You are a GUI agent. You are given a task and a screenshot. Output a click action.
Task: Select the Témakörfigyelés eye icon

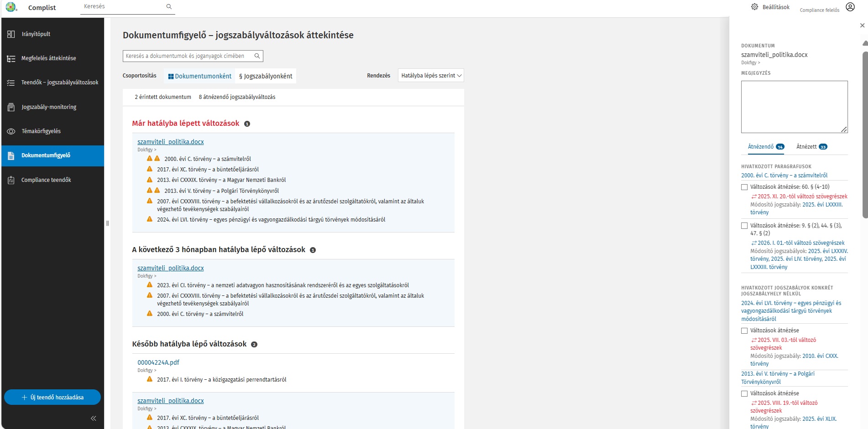point(11,131)
